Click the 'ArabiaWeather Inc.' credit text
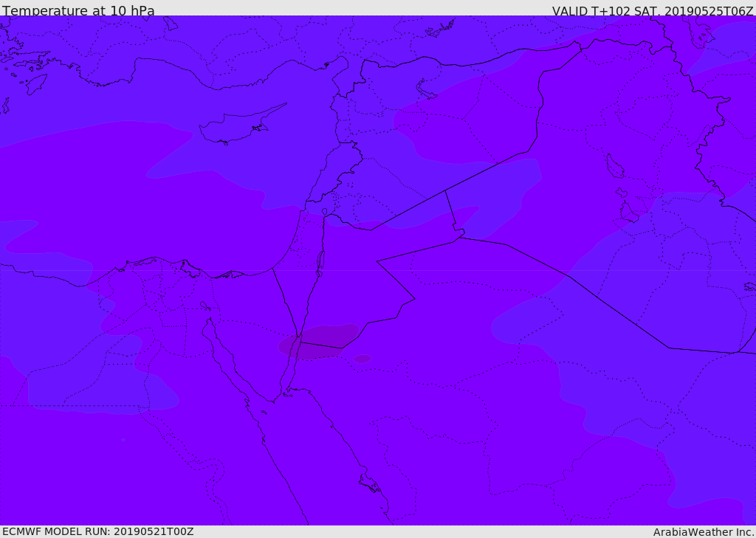The image size is (756, 538). coord(704,532)
